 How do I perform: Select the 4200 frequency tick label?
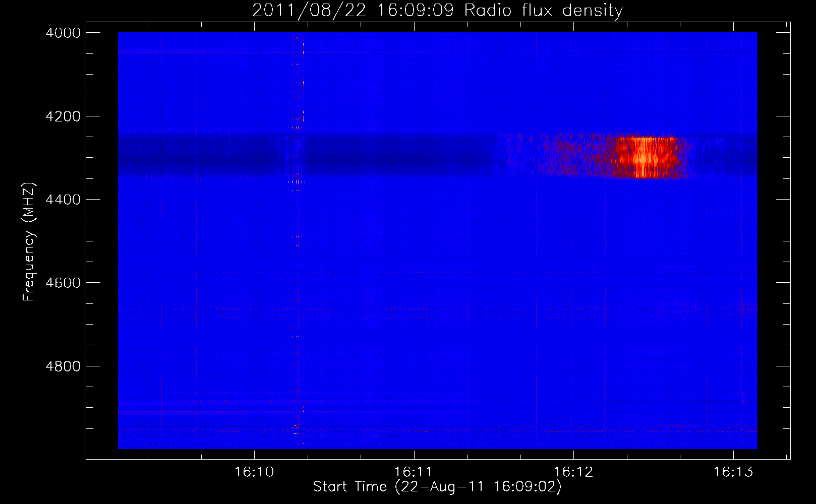coord(63,116)
